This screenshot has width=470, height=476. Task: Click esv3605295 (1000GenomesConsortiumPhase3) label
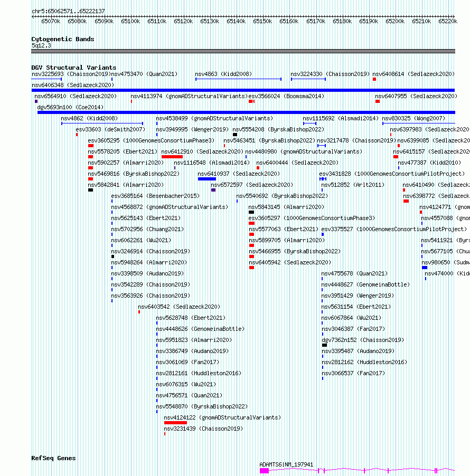(151, 141)
